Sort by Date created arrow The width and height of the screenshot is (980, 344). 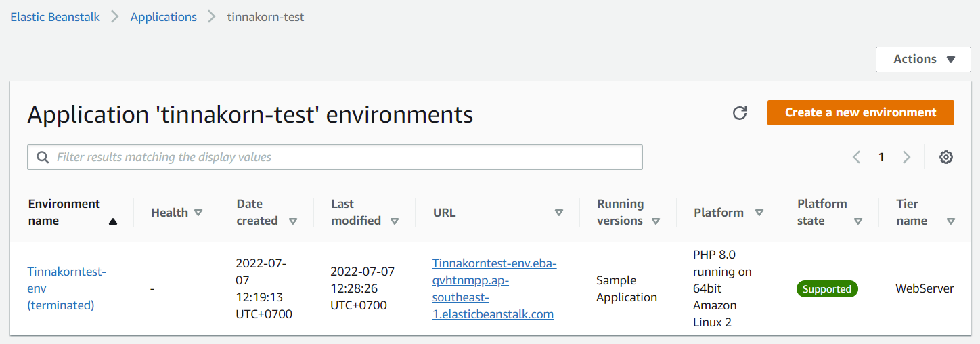point(293,221)
